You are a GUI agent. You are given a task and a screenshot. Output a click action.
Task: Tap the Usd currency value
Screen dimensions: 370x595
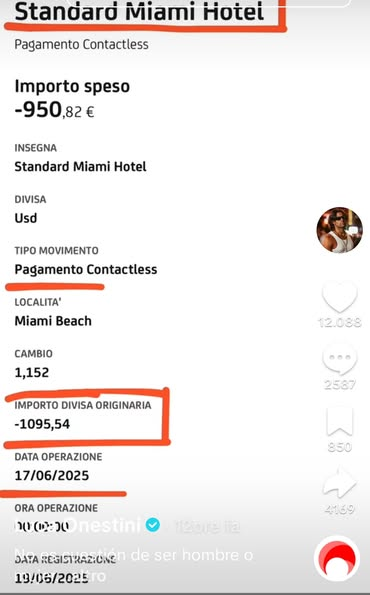pos(26,218)
